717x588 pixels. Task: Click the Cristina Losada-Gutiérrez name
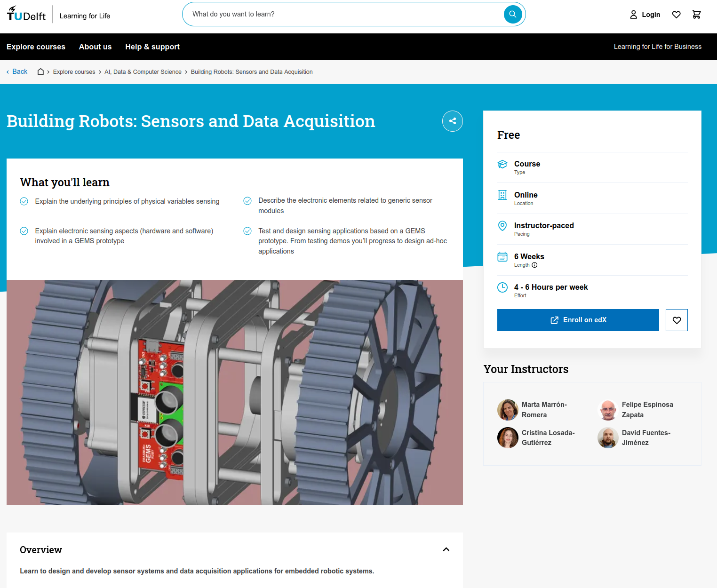pyautogui.click(x=548, y=437)
